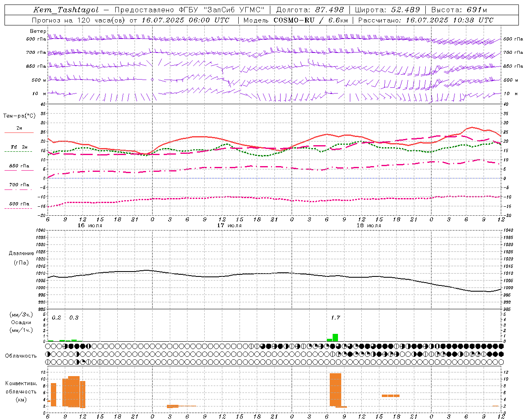This screenshot has width=525, height=420.
Task: Click the tall green precipitation bar below "1.7"
Action: 335,338
